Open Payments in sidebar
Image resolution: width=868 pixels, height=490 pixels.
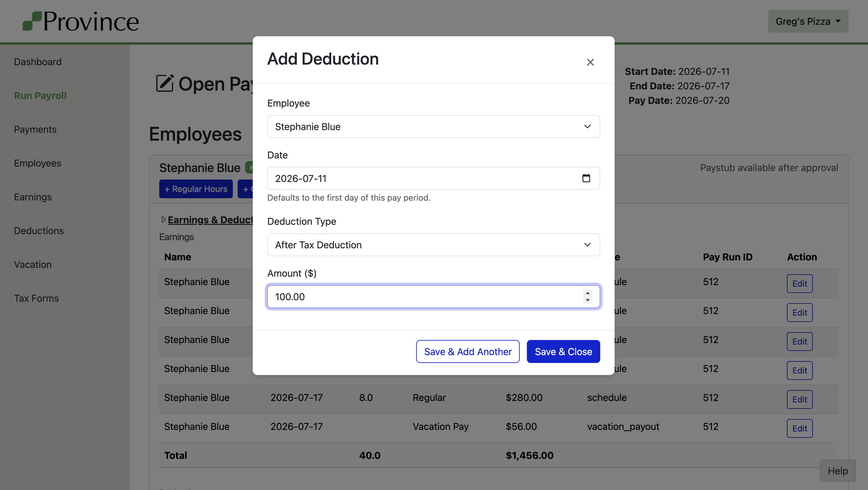click(35, 129)
